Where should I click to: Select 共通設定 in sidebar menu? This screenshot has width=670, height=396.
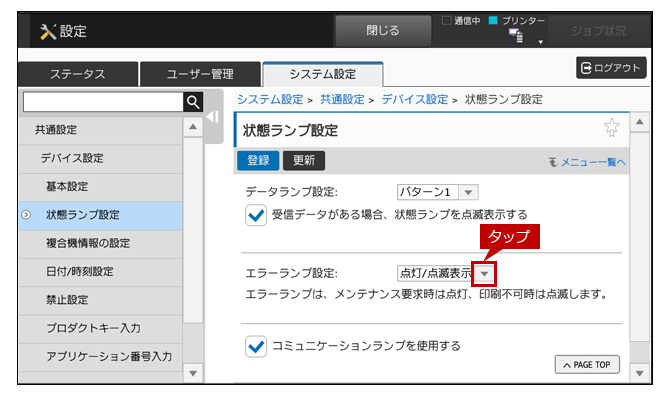(100, 130)
